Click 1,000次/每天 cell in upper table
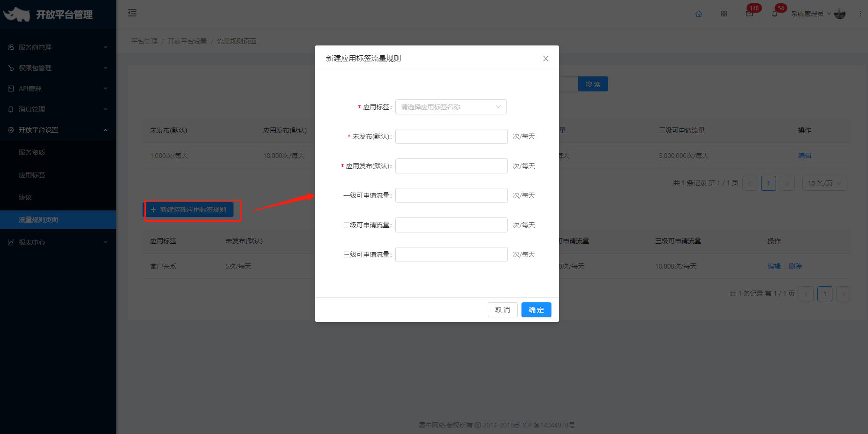 point(169,156)
